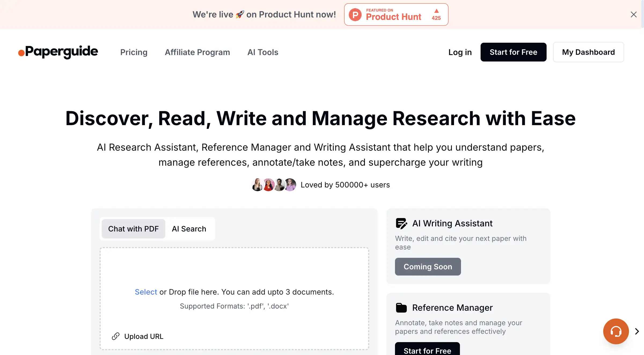Switch to the AI Search tab
The width and height of the screenshot is (644, 355).
(189, 229)
